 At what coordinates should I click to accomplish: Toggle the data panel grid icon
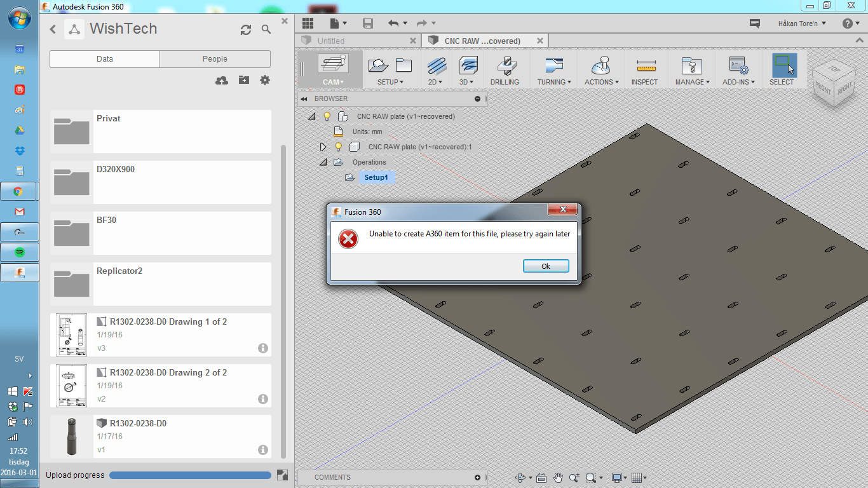click(308, 24)
